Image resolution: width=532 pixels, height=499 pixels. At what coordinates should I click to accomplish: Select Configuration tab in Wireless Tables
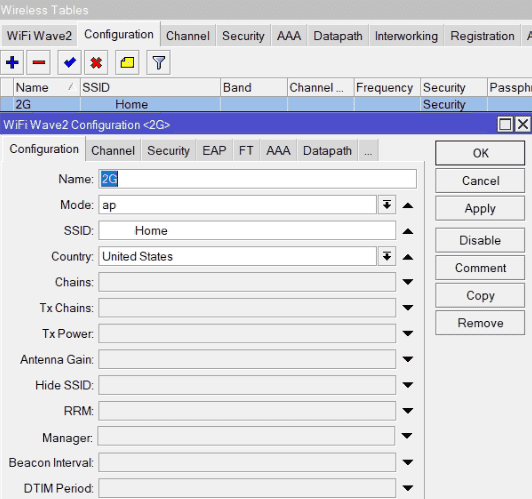[x=119, y=34]
